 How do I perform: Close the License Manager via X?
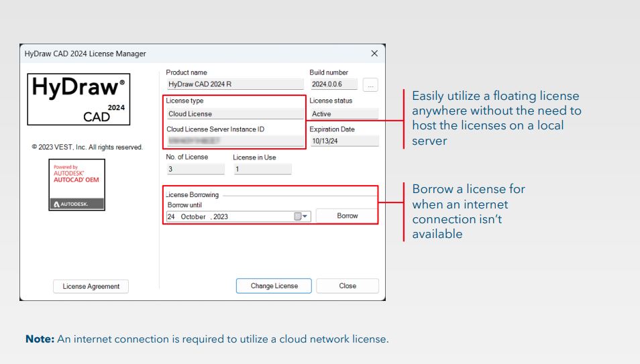click(374, 54)
